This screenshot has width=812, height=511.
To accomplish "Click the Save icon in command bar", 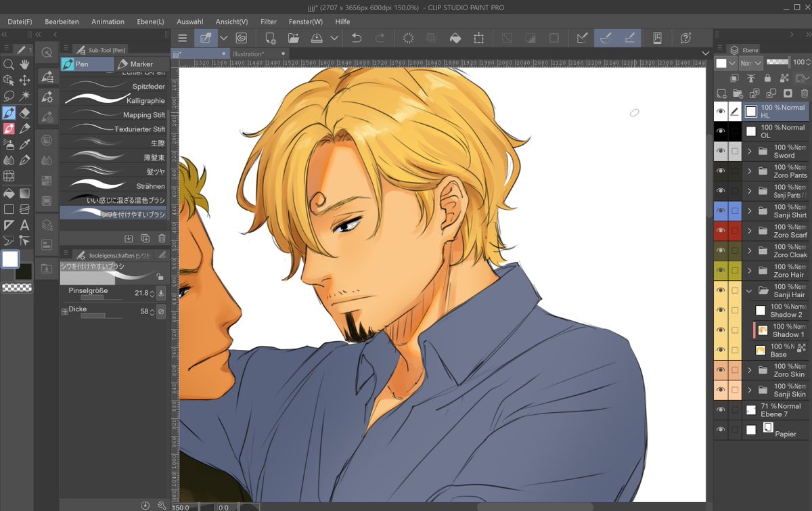I will pyautogui.click(x=317, y=38).
